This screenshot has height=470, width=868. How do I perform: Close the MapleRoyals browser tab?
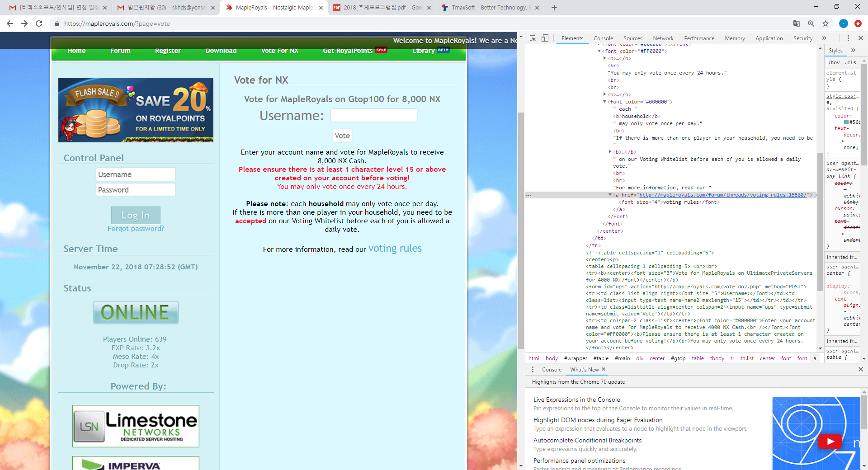click(x=321, y=8)
